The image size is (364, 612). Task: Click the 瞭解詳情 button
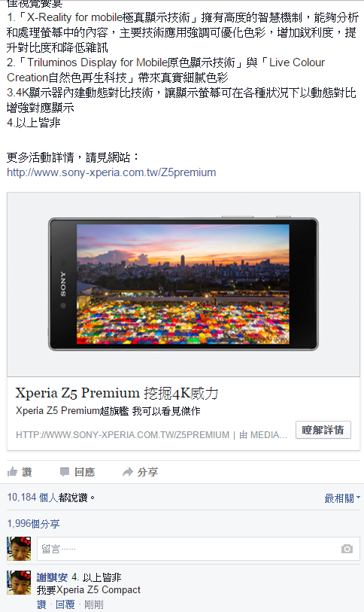(x=323, y=430)
